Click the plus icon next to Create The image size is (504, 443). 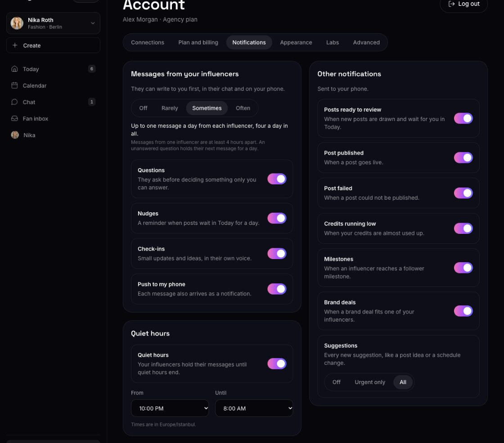pos(15,45)
